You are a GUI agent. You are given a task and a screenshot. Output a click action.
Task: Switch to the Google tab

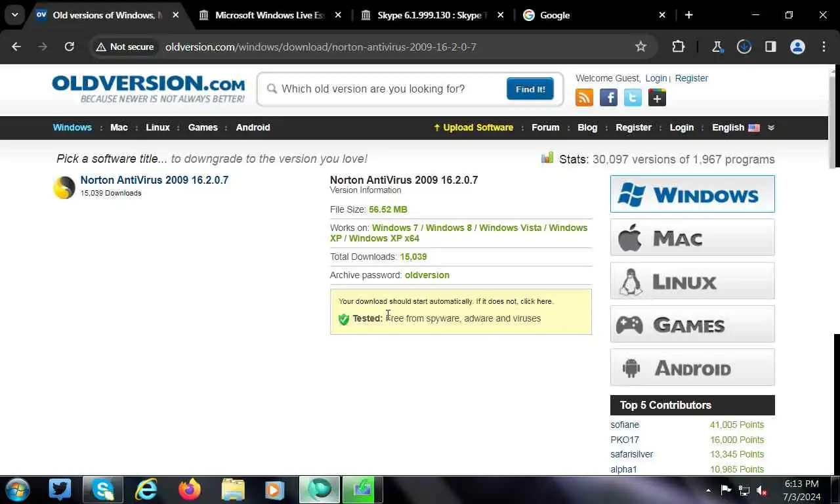pyautogui.click(x=596, y=15)
